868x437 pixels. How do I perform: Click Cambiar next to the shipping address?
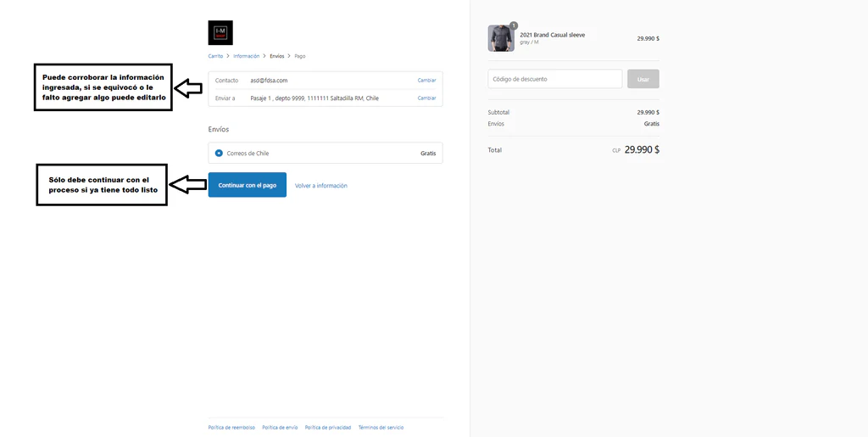point(426,98)
